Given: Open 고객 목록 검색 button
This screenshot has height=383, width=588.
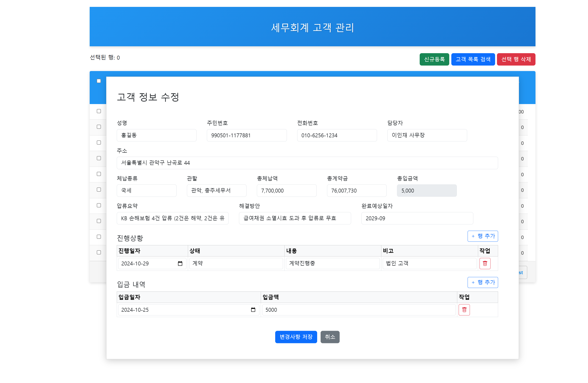Looking at the screenshot, I should click(x=473, y=59).
